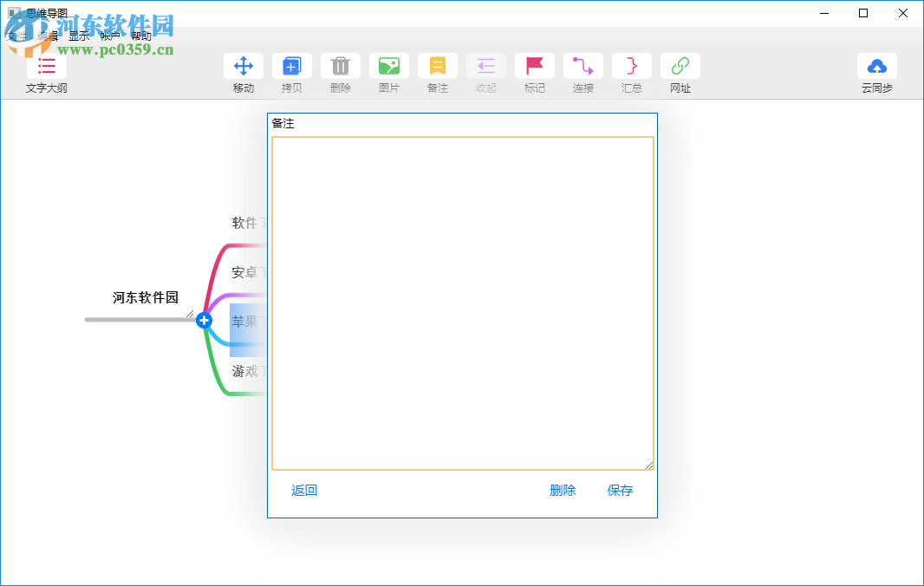Select the Connect (连接) tool
This screenshot has height=586, width=924.
pos(583,66)
